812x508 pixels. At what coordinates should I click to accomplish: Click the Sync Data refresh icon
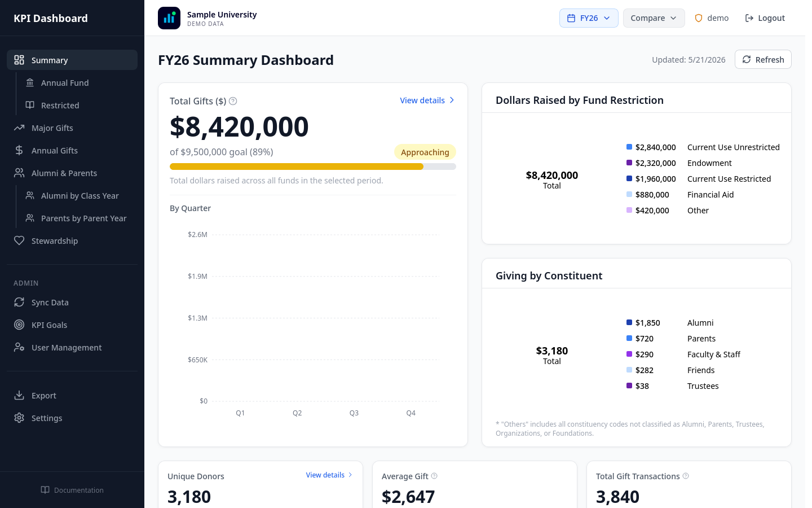tap(19, 302)
